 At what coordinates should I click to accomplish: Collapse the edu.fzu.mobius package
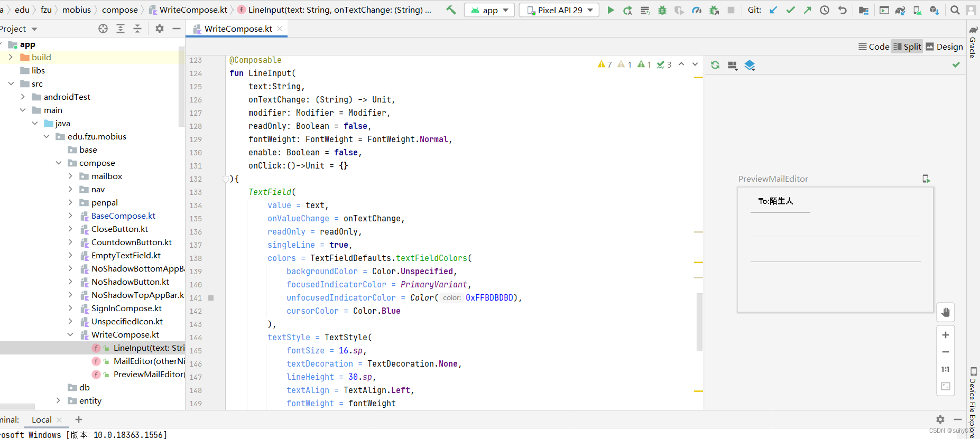tap(47, 136)
